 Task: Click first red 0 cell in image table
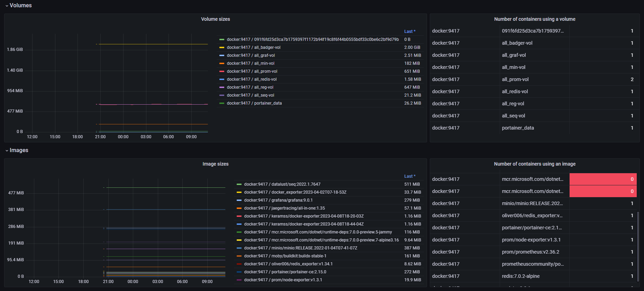[x=603, y=179]
